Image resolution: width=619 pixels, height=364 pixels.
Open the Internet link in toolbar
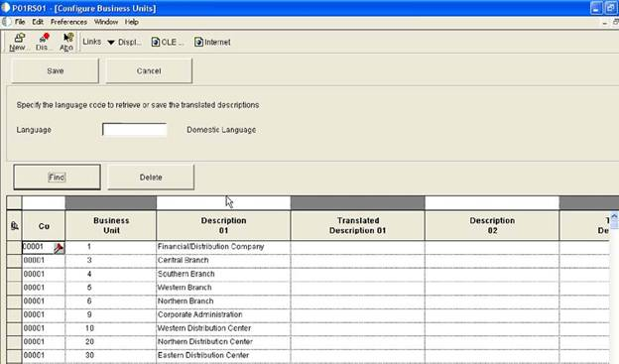pos(212,42)
